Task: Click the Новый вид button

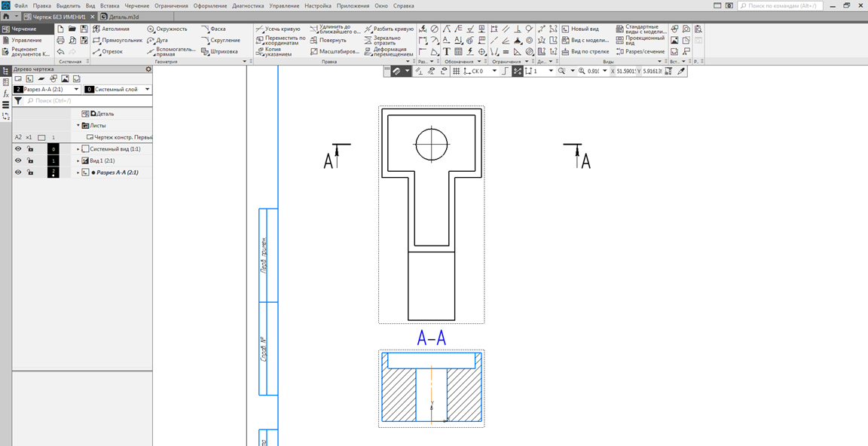Action: tap(580, 29)
